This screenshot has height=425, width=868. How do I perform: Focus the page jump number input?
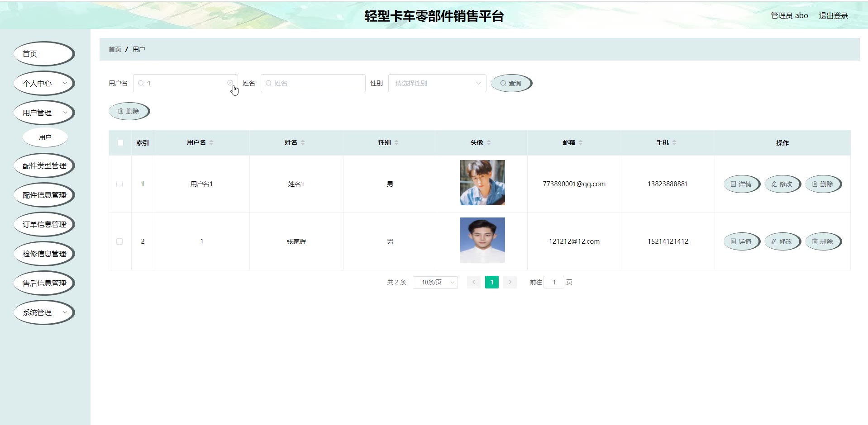(x=554, y=282)
